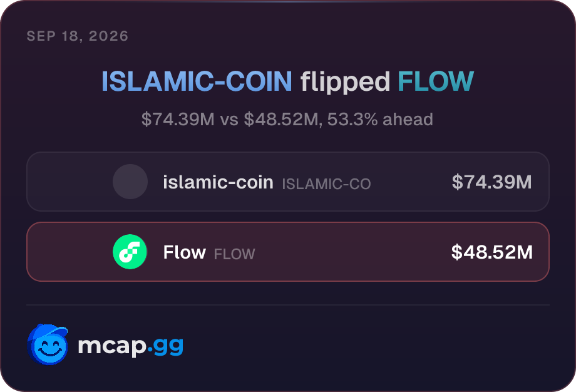The height and width of the screenshot is (392, 576).
Task: Click the Flow coin name text
Action: pyautogui.click(x=185, y=252)
